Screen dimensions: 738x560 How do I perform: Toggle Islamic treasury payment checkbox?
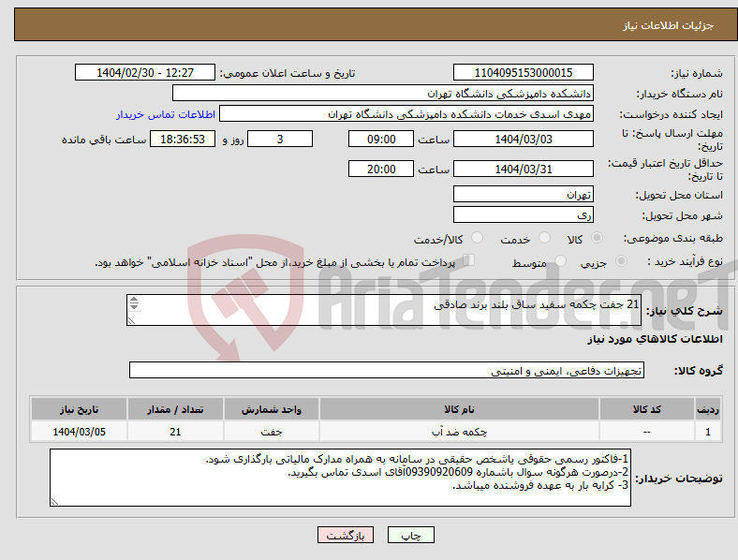point(469,259)
